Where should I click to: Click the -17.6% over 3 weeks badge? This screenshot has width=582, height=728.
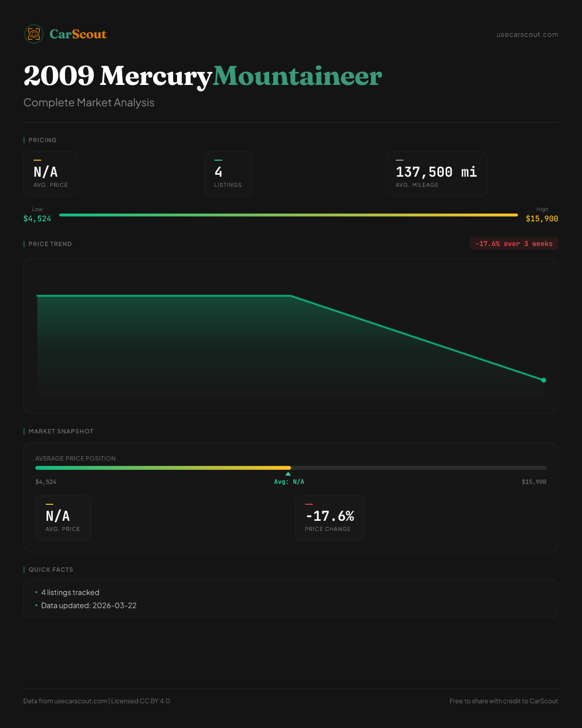click(514, 244)
